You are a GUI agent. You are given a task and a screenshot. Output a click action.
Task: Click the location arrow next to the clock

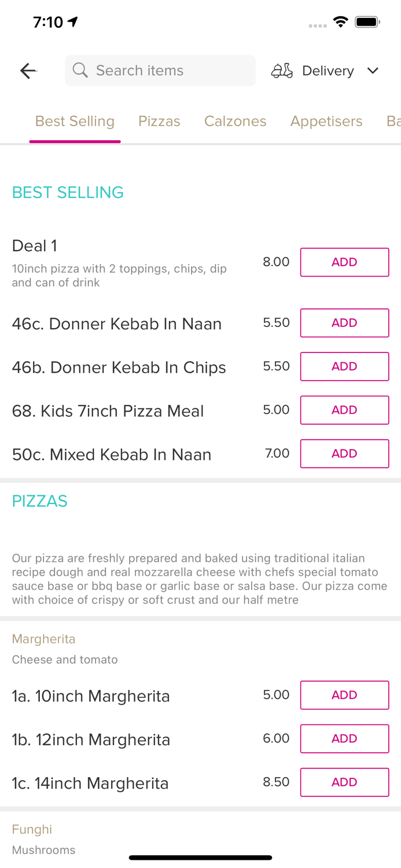[x=72, y=21]
